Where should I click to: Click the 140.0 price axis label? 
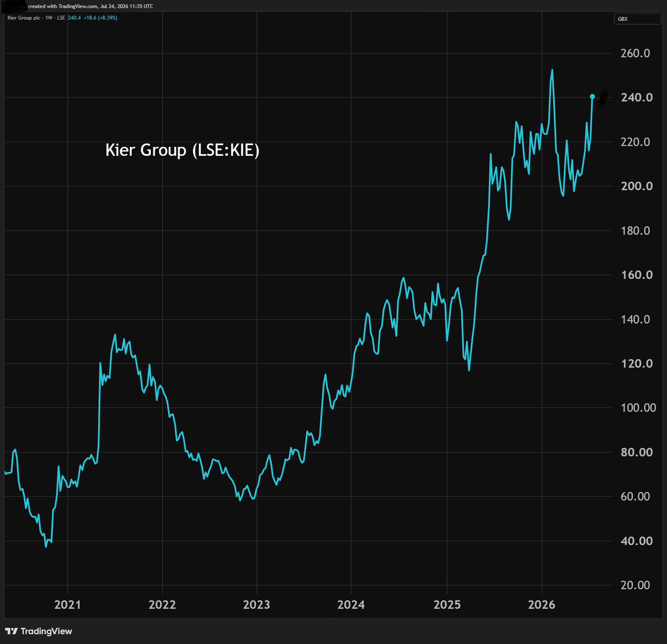click(635, 319)
